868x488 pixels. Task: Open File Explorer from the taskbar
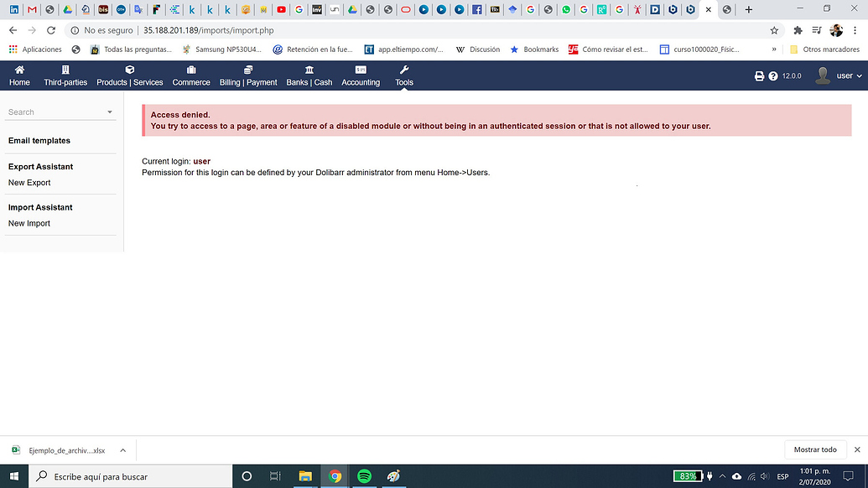coord(305,475)
